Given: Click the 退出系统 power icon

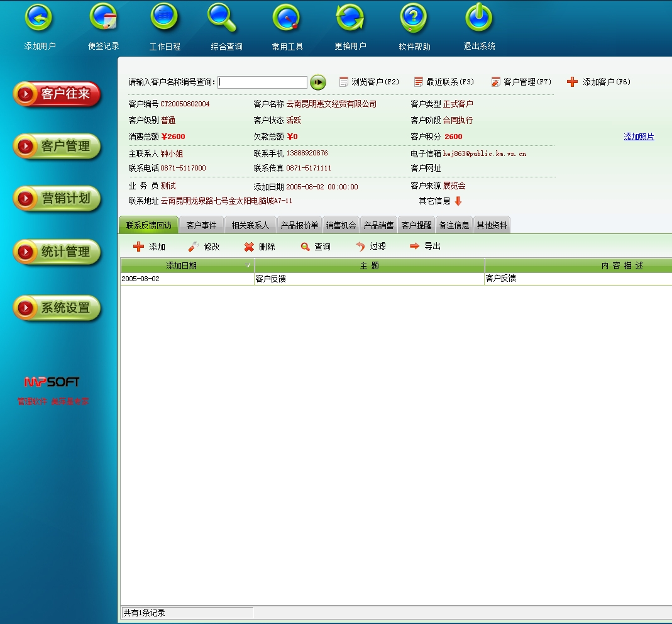Looking at the screenshot, I should click(x=479, y=19).
